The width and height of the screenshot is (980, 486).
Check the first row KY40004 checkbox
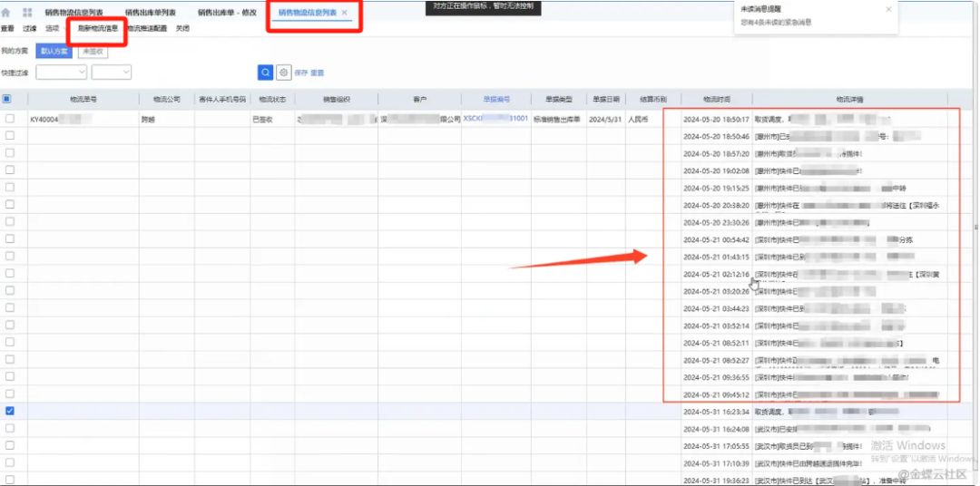10,119
